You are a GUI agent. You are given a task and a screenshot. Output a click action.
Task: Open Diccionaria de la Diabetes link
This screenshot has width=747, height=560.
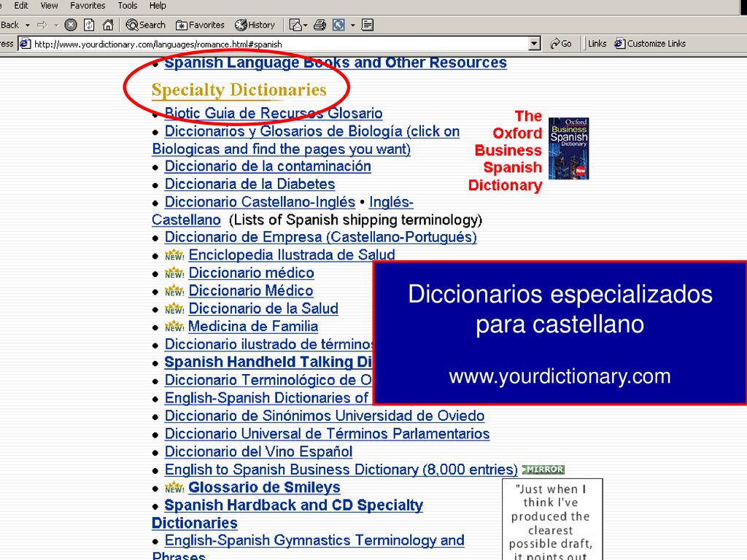(x=249, y=184)
